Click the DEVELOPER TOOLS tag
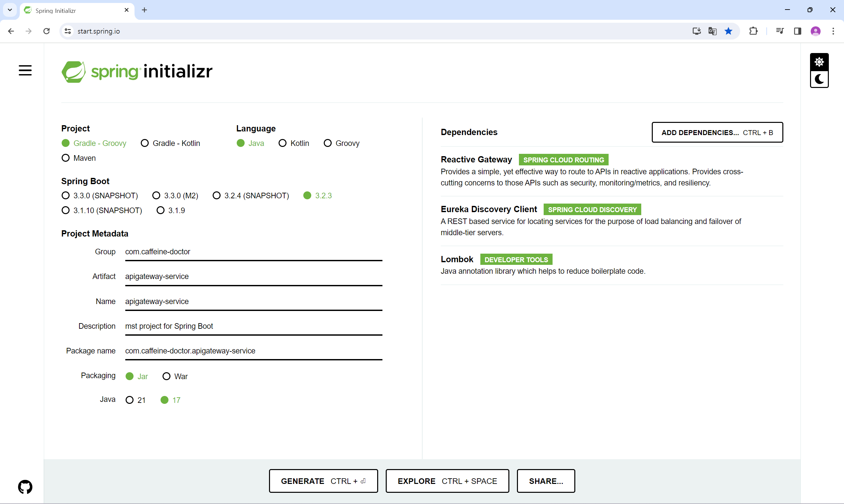This screenshot has width=844, height=504. pos(516,260)
